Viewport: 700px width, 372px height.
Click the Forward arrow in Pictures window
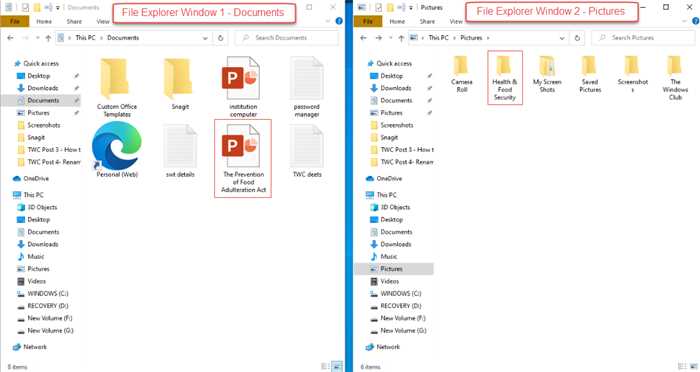pos(379,38)
